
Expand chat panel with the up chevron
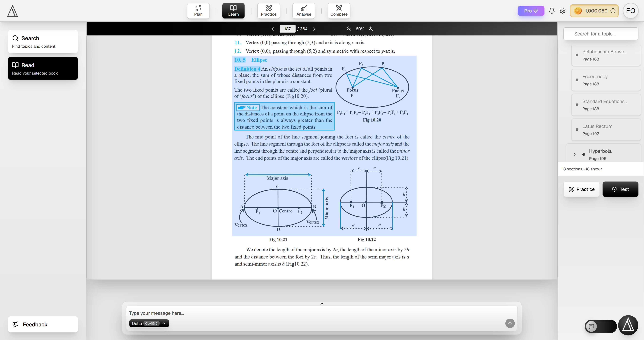pos(322,304)
